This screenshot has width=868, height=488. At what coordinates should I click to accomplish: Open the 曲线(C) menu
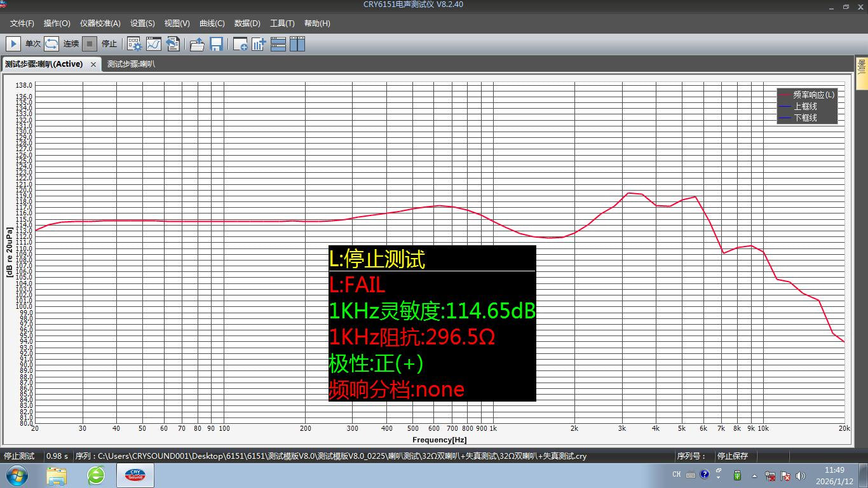(212, 24)
